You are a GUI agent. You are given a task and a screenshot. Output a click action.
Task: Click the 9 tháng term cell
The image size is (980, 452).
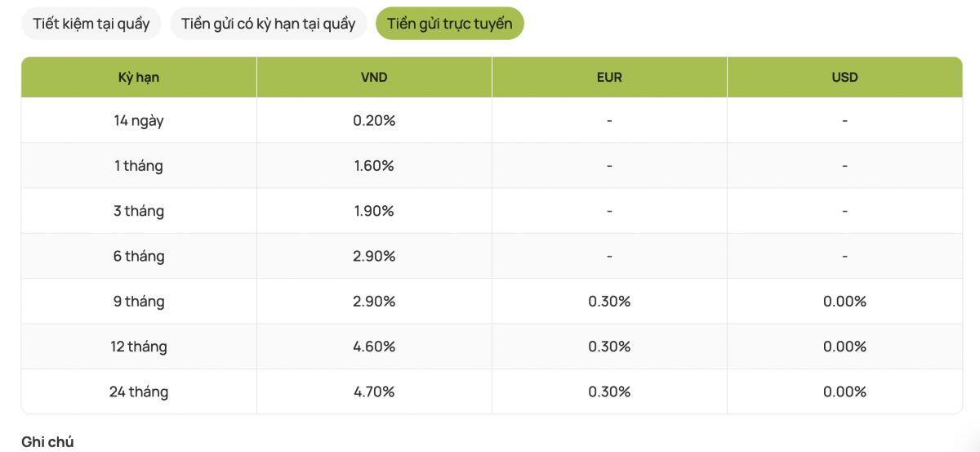click(x=139, y=301)
